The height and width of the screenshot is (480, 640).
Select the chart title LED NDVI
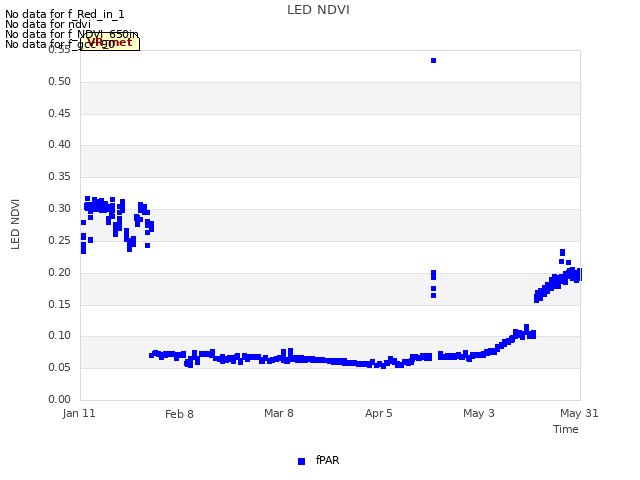click(318, 10)
